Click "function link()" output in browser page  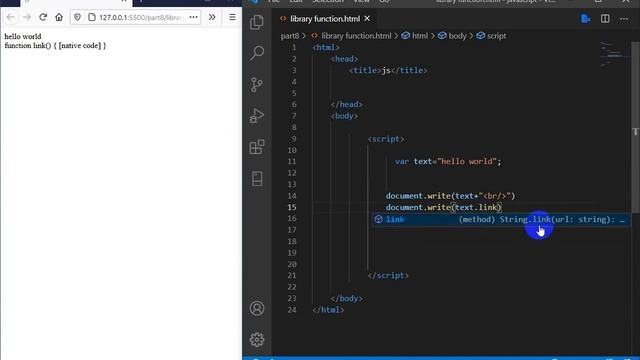coord(55,45)
